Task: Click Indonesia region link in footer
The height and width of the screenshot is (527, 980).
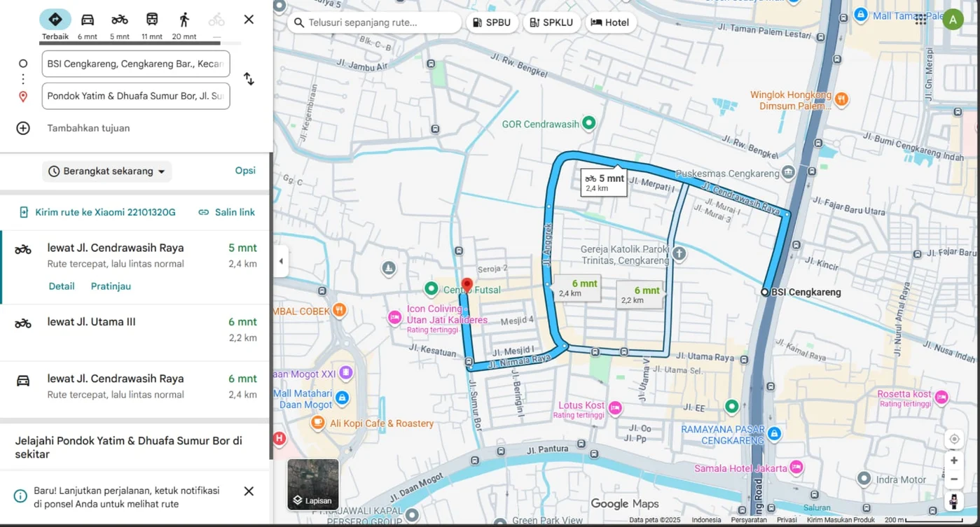Action: tap(706, 520)
